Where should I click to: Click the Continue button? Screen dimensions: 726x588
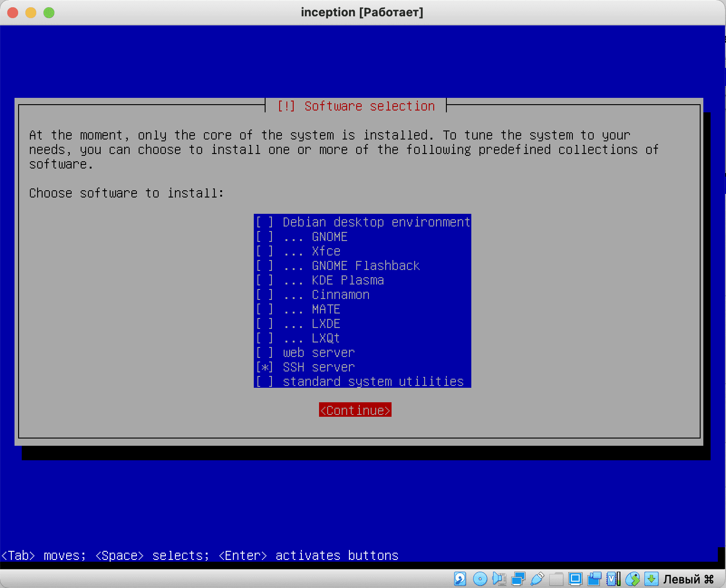[x=355, y=410]
